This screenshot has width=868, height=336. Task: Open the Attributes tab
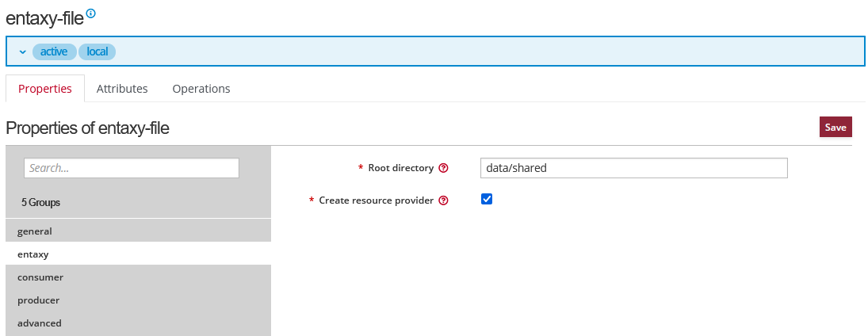pos(122,89)
